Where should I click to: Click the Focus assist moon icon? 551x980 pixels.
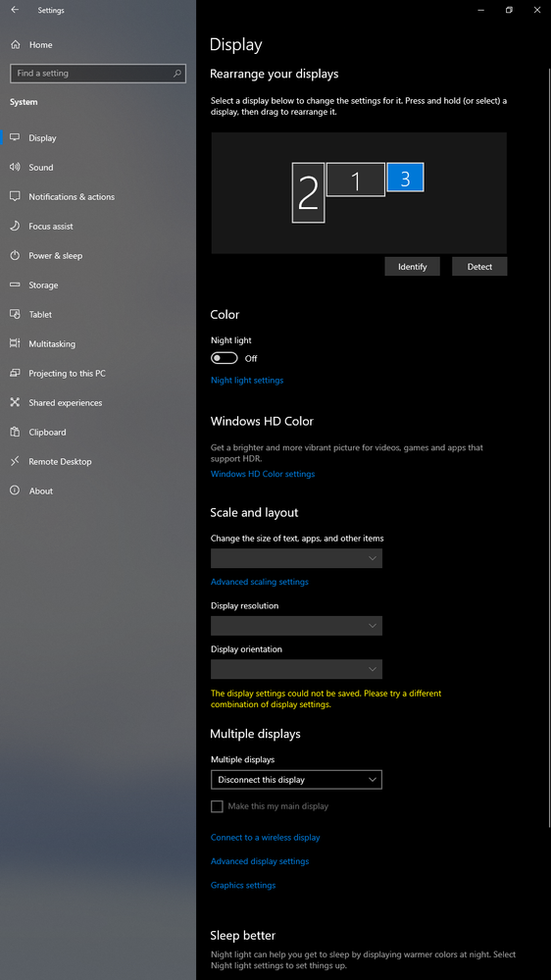tap(16, 226)
